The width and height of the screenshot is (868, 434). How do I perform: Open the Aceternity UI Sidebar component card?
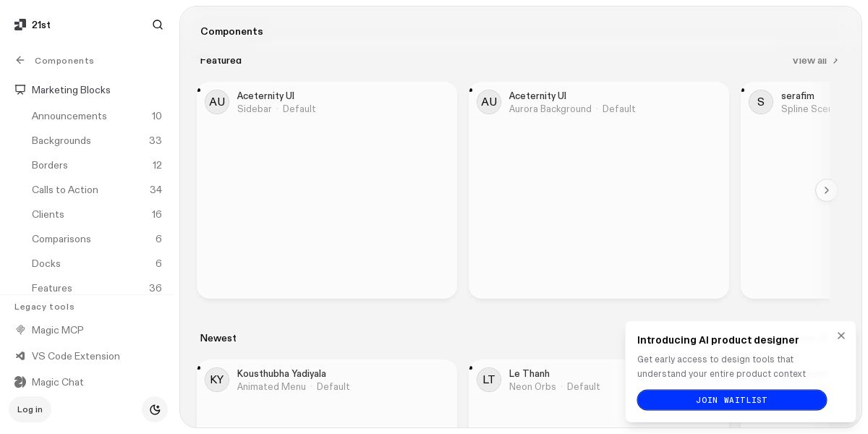327,195
